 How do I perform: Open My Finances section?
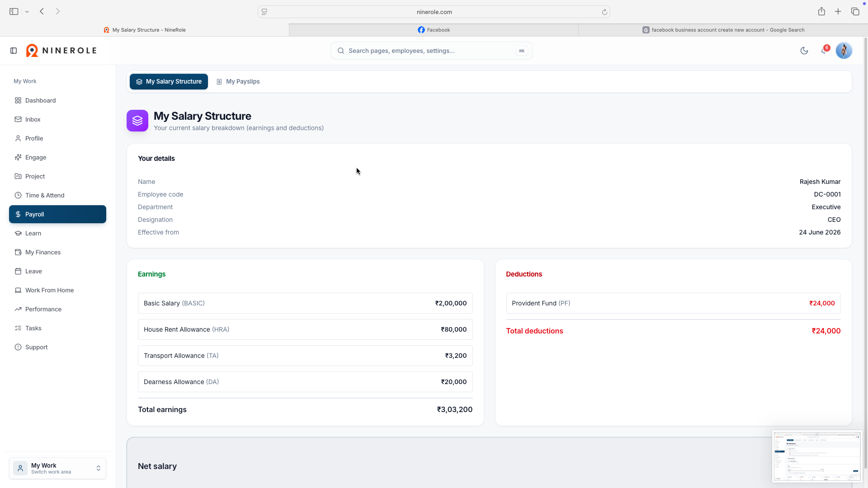tap(57, 252)
